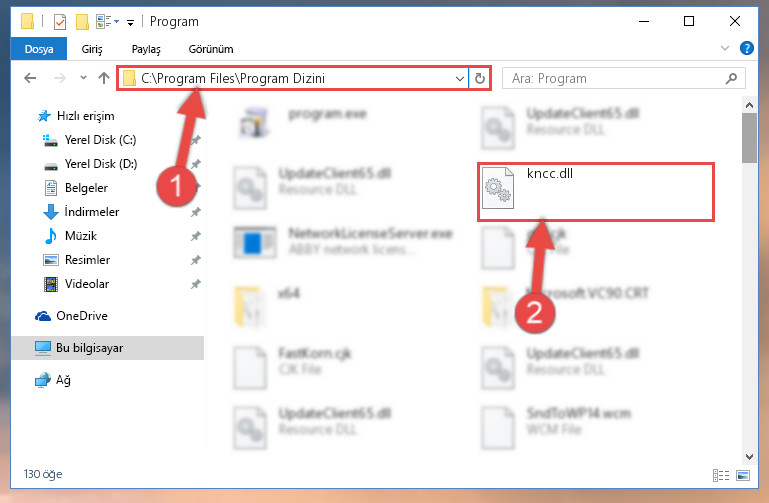Go up one folder level
The width and height of the screenshot is (769, 503).
tap(103, 78)
